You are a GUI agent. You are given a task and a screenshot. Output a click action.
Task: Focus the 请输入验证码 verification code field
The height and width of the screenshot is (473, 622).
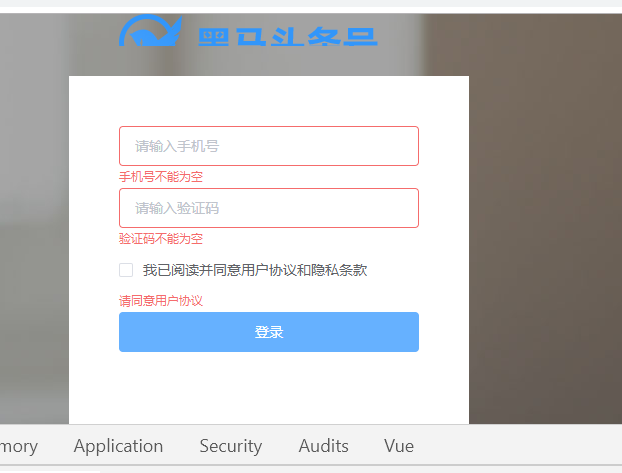click(269, 208)
